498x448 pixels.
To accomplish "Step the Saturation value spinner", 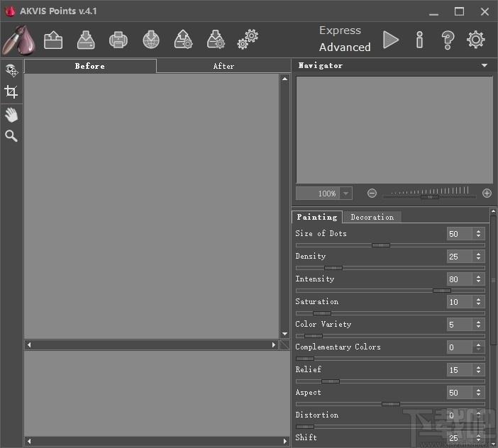I will click(478, 302).
